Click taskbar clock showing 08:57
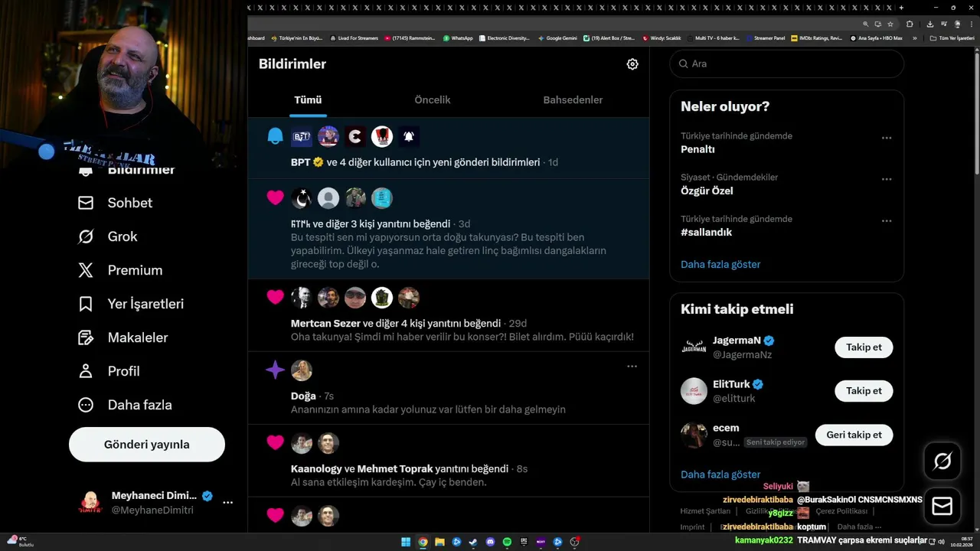Viewport: 980px width, 551px height. (962, 542)
